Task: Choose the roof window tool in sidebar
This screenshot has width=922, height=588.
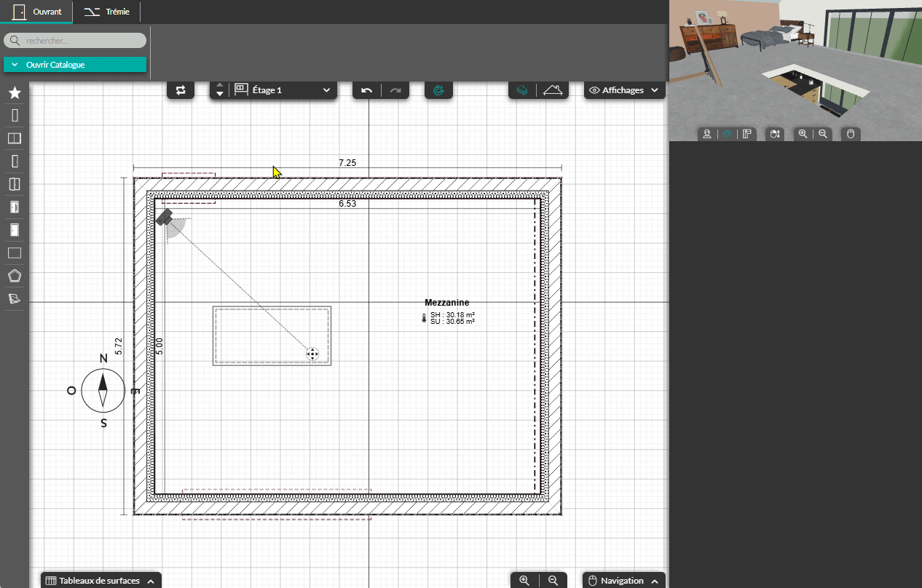Action: [15, 299]
